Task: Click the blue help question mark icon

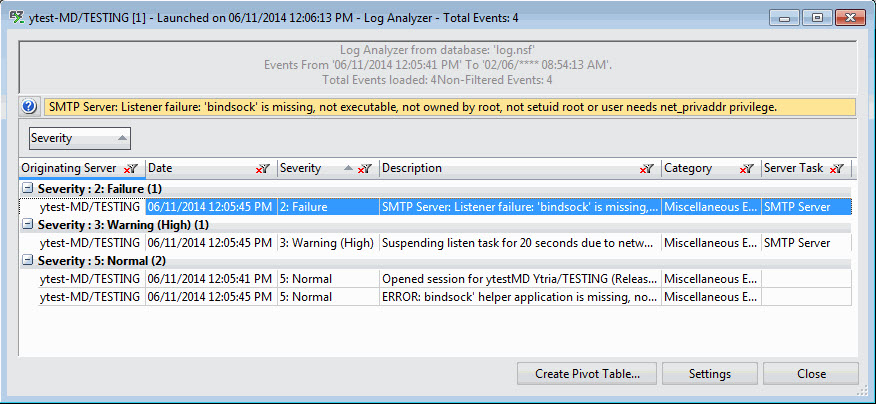Action: (29, 107)
